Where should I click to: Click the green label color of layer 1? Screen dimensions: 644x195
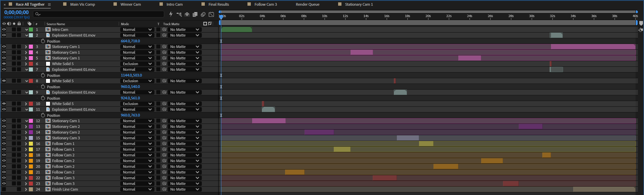[31, 30]
